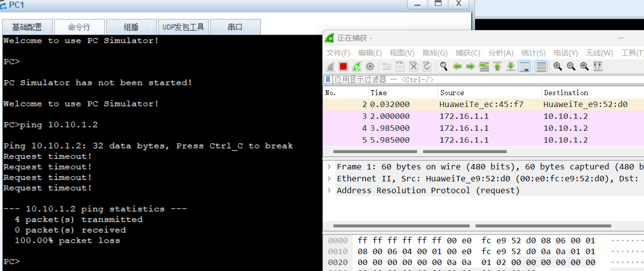This screenshot has height=271, width=644.
Task: Open the 跳转(G) menu
Action: click(435, 53)
